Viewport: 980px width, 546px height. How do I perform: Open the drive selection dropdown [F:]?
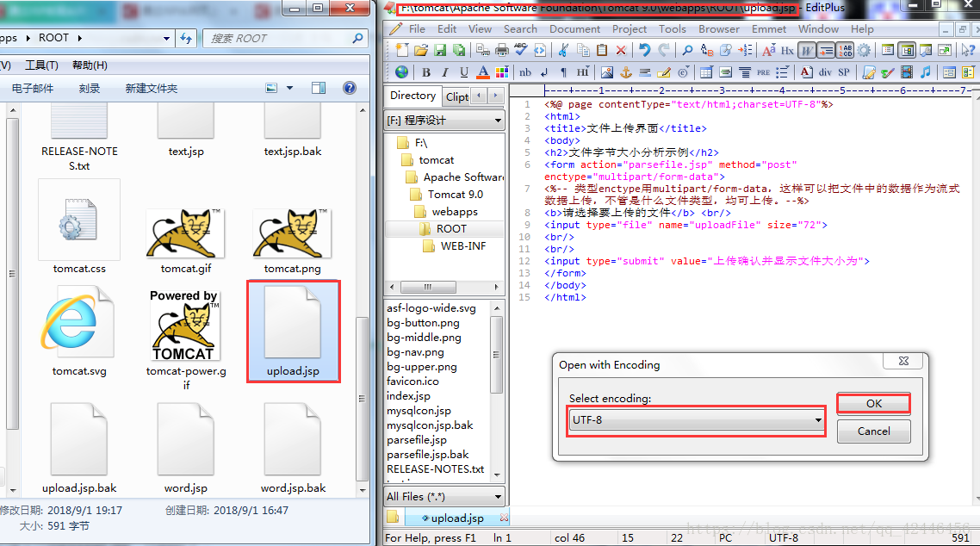tap(444, 120)
